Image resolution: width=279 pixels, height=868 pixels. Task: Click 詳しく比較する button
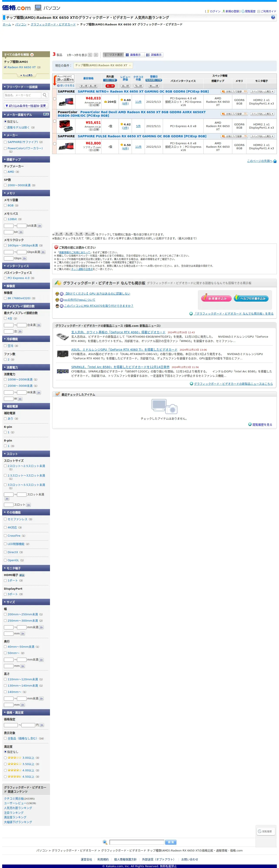65,78
